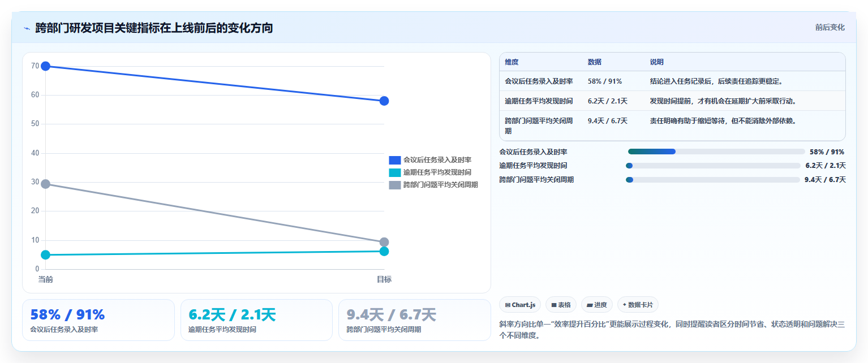Click the 说明 table column header

(657, 62)
